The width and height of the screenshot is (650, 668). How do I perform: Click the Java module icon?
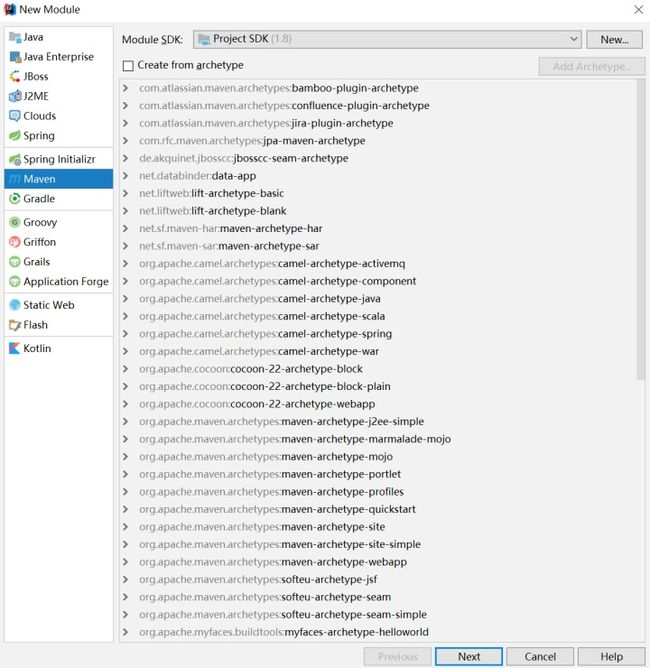pos(15,37)
